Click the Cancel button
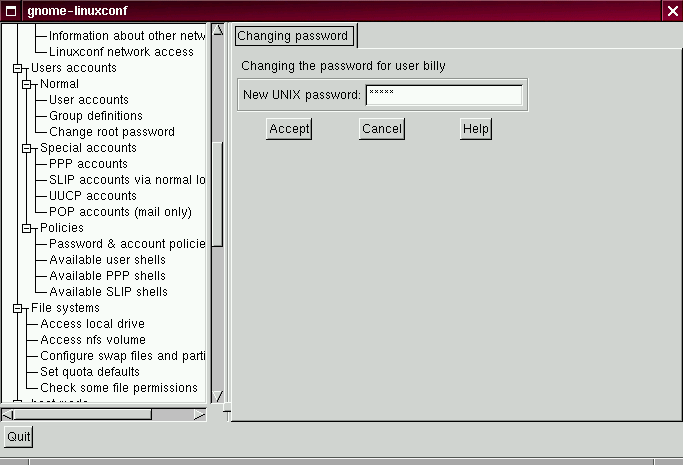The image size is (683, 465). click(x=381, y=129)
